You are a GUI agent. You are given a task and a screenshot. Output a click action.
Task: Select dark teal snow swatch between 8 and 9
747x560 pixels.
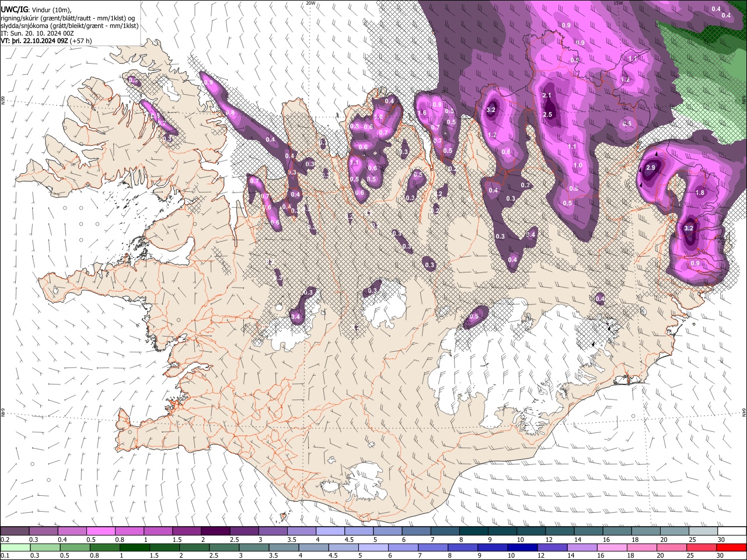coord(473,531)
